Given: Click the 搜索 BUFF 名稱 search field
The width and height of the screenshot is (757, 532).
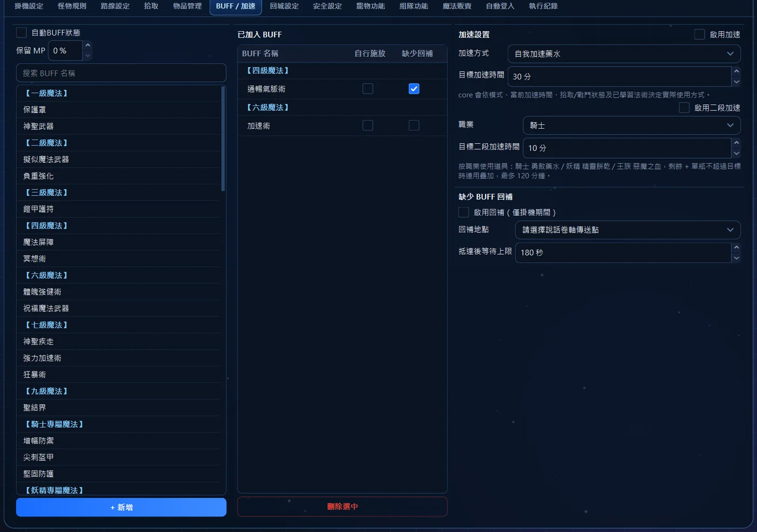Looking at the screenshot, I should pyautogui.click(x=121, y=73).
